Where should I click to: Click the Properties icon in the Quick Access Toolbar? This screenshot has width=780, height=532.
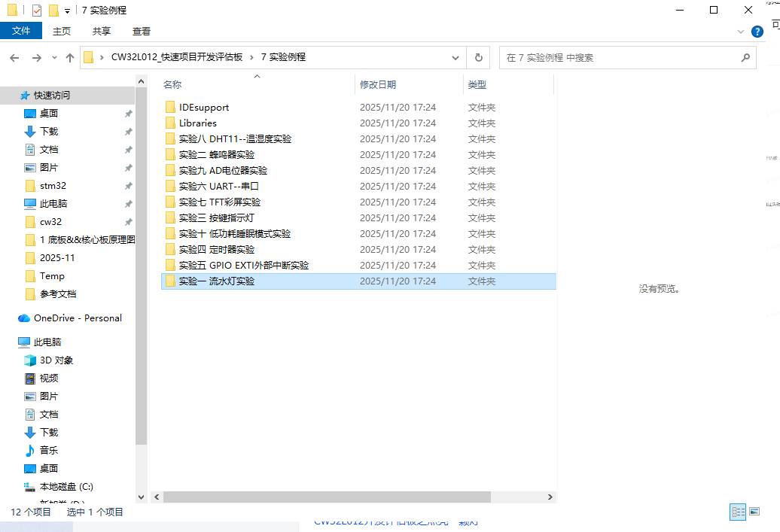coord(36,10)
